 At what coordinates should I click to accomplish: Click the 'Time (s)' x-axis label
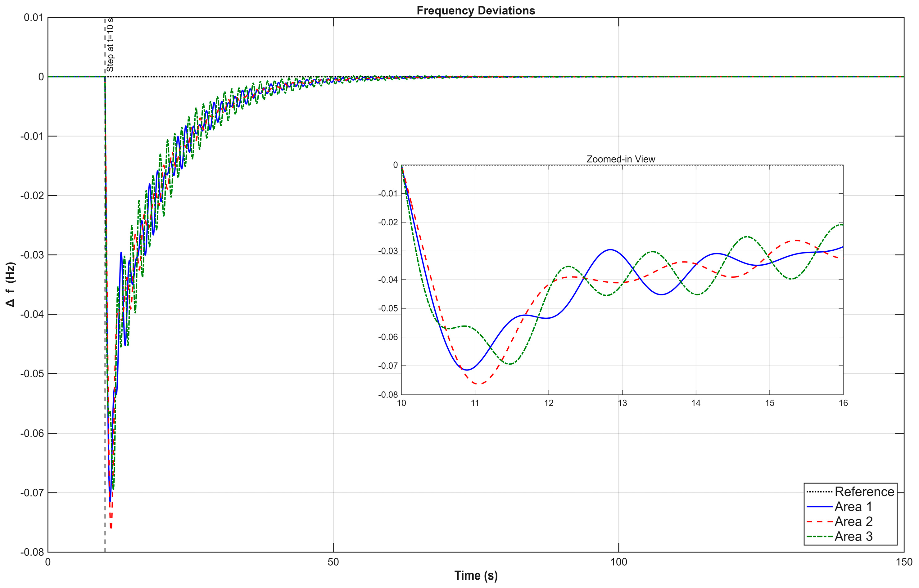(x=476, y=575)
